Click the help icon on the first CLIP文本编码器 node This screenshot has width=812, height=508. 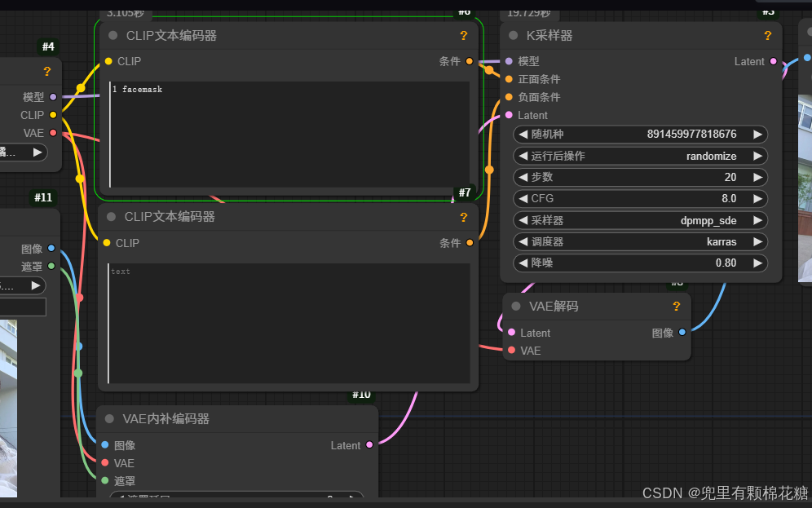(464, 36)
